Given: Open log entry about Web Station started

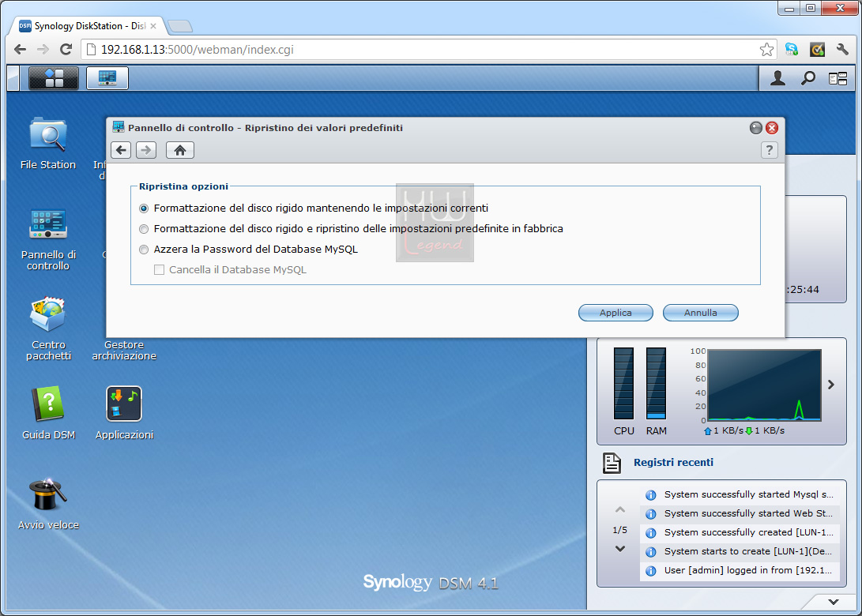Looking at the screenshot, I should [x=740, y=514].
